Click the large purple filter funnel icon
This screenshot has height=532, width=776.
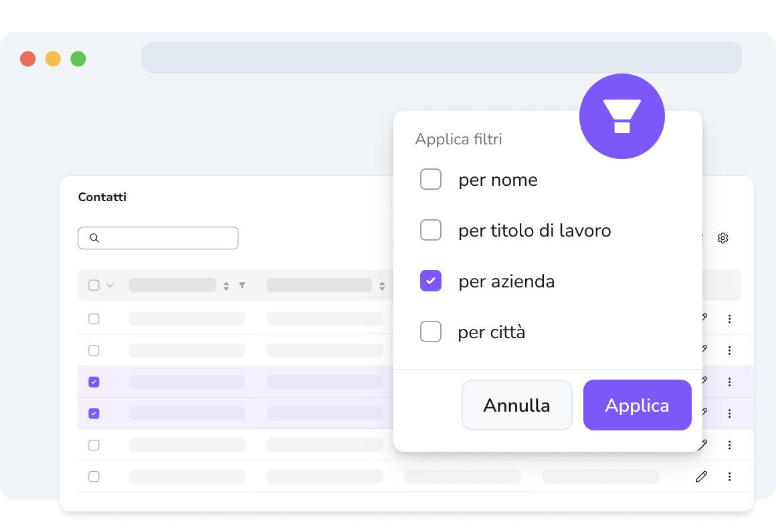(x=621, y=116)
